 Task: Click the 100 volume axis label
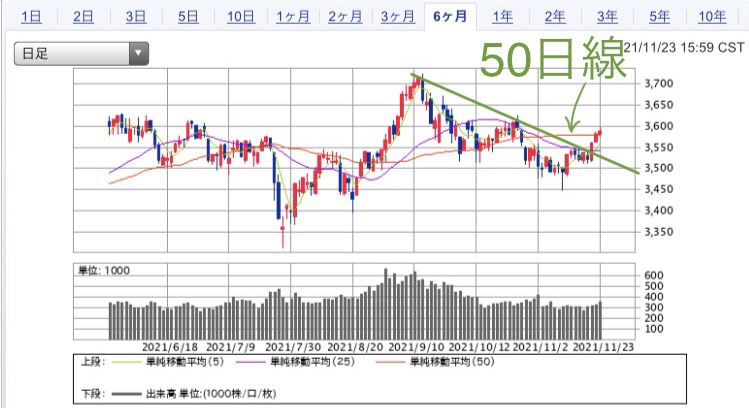point(653,329)
